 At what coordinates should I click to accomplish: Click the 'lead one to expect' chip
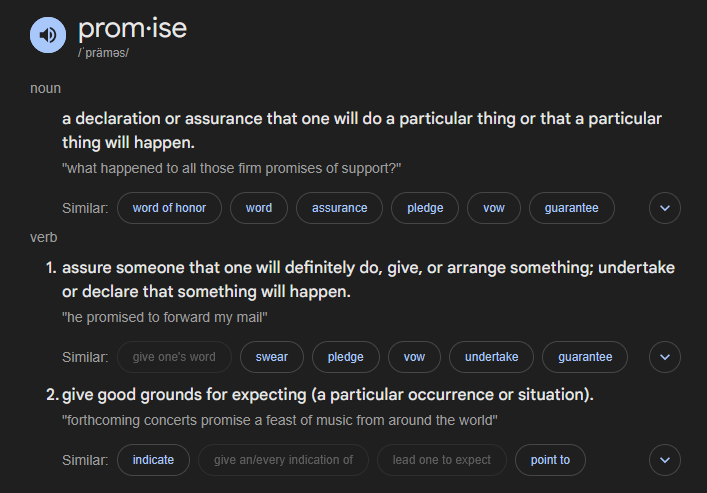click(442, 460)
